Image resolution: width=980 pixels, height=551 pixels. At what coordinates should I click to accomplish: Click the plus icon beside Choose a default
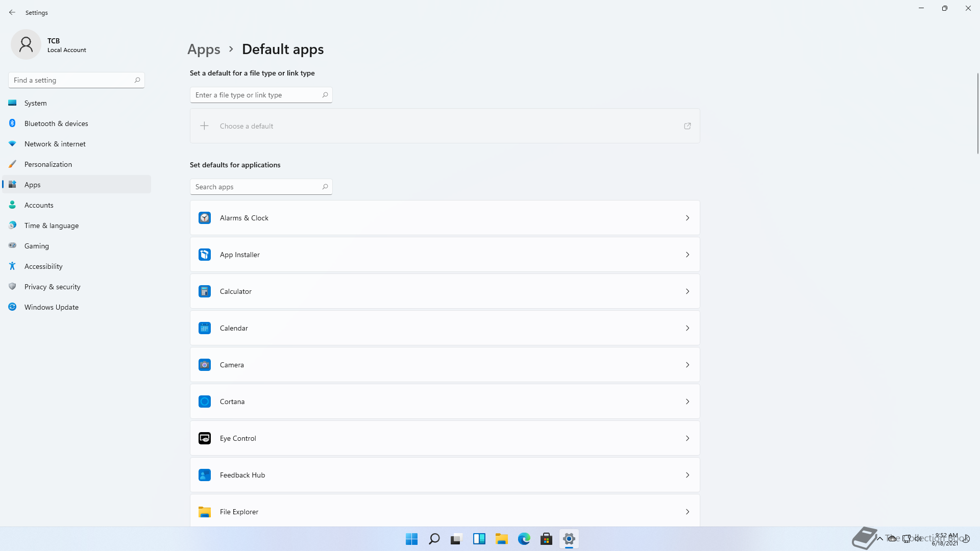[204, 126]
